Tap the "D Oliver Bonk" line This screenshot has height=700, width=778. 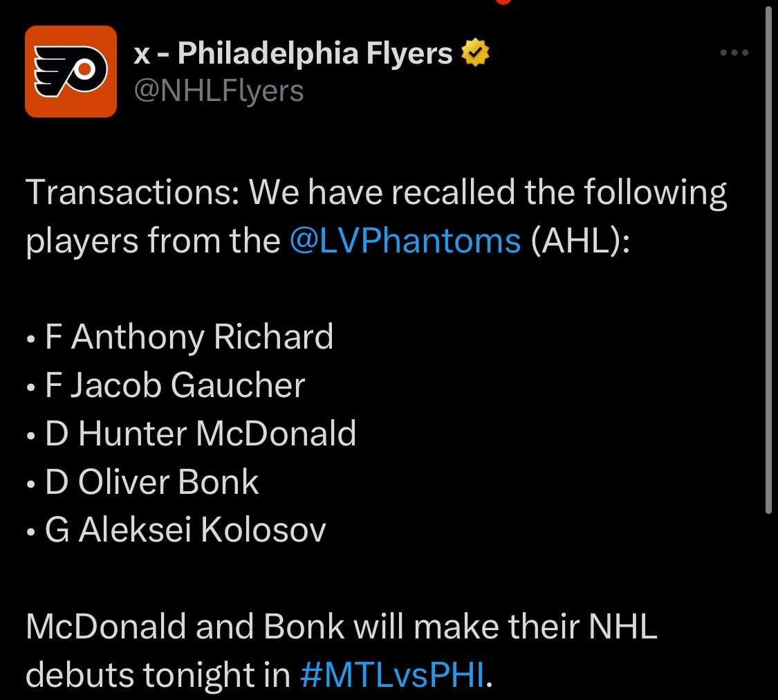point(152,482)
